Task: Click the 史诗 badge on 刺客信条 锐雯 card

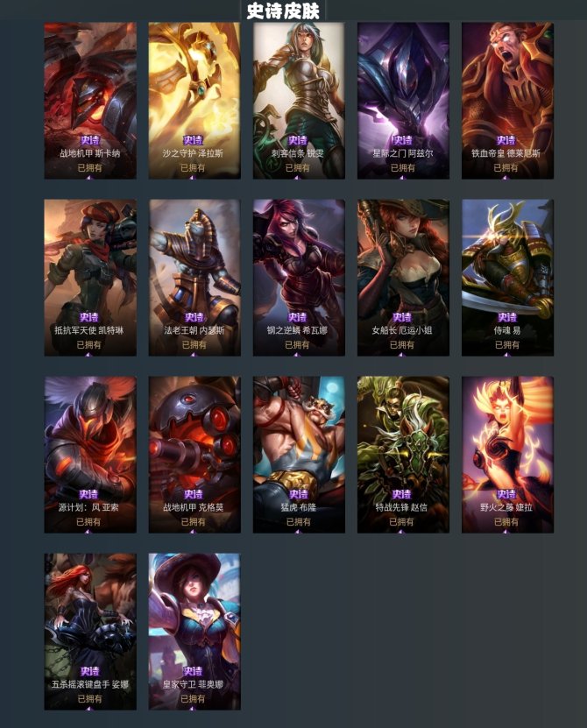Action: pos(298,140)
